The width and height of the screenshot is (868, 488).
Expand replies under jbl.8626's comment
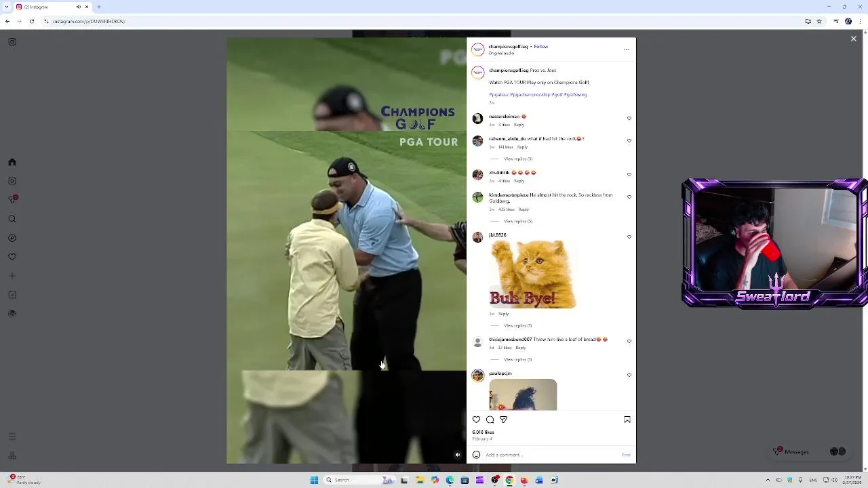518,326
